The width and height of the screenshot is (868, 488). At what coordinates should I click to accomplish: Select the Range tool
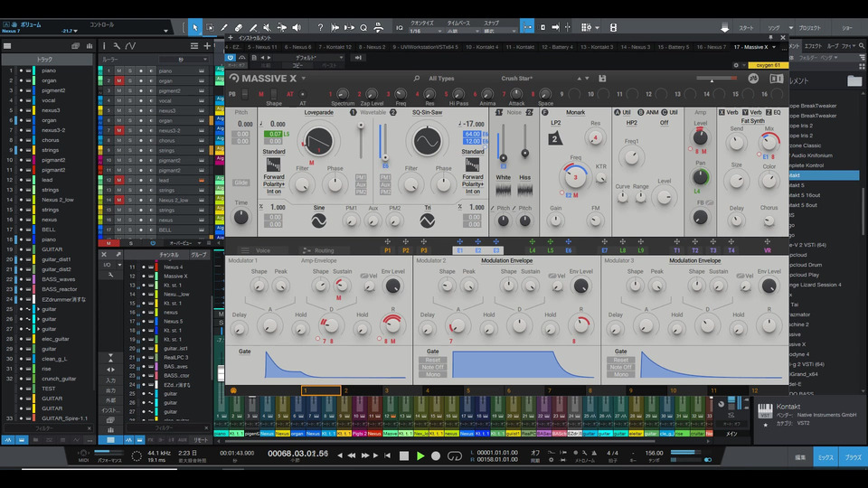click(210, 27)
